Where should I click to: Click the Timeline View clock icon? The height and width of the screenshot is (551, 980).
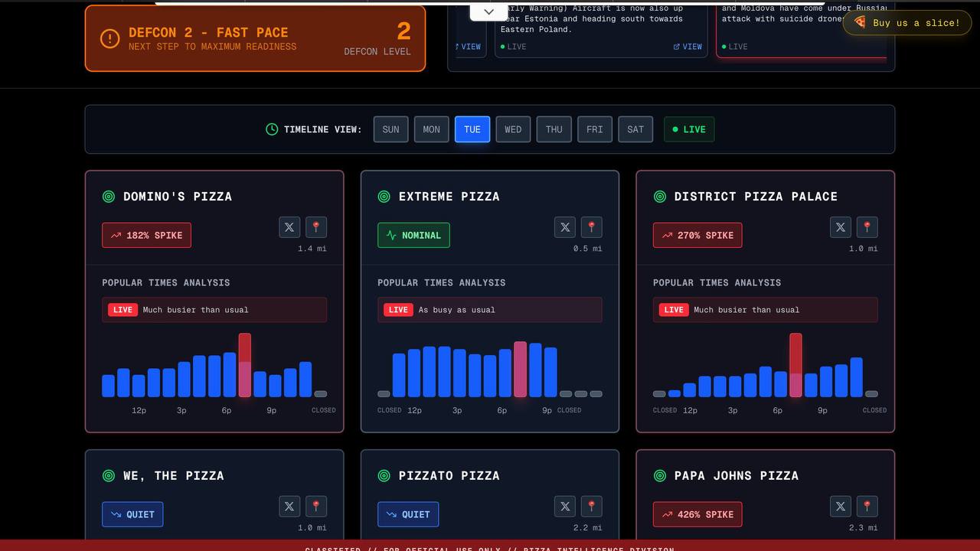[272, 129]
